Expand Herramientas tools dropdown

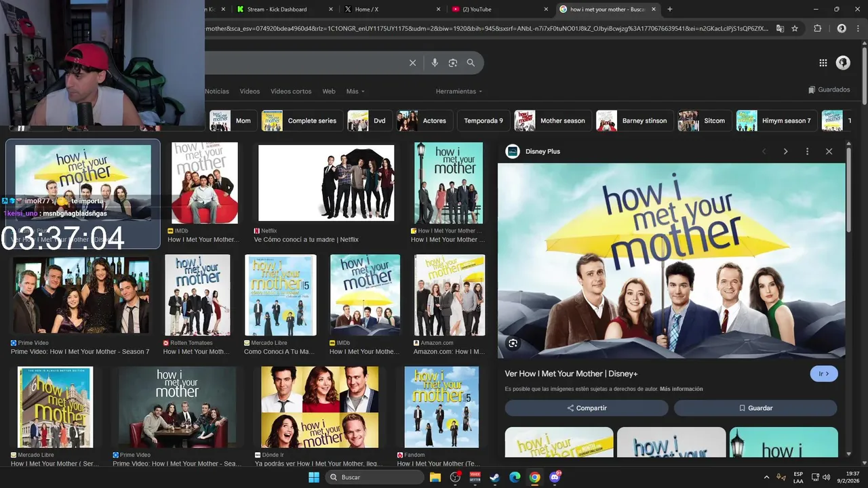[x=459, y=91]
